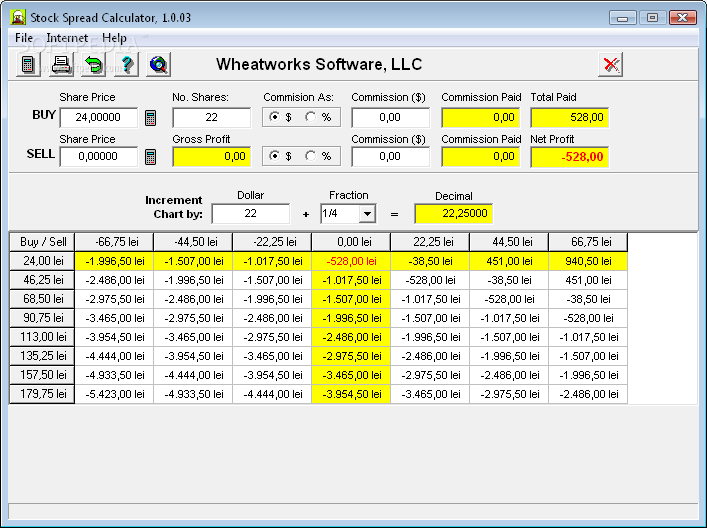The height and width of the screenshot is (528, 707).
Task: Maximize the Stock Spread Calculator window
Action: coord(652,18)
